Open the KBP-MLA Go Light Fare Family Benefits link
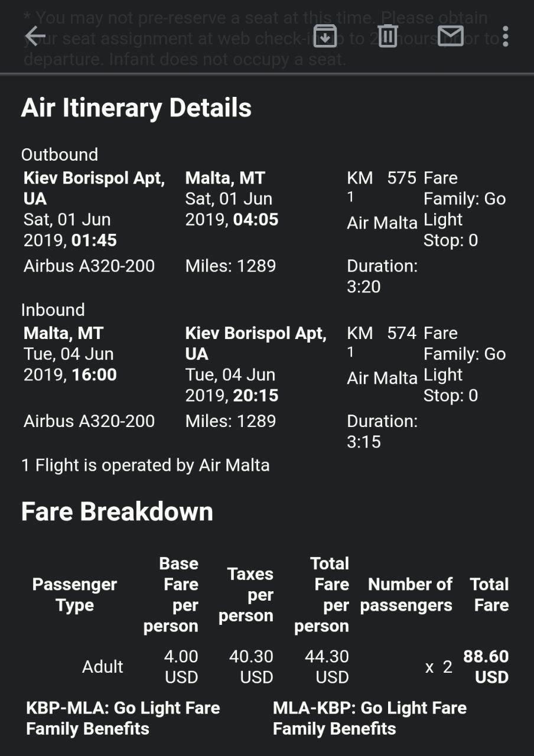The height and width of the screenshot is (756, 534). [123, 718]
